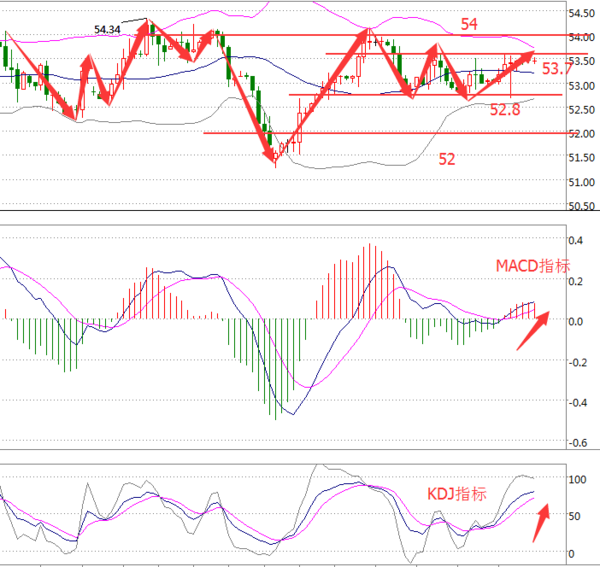Click the 0.0 MACD axis value
This screenshot has height=567, width=600.
[576, 322]
